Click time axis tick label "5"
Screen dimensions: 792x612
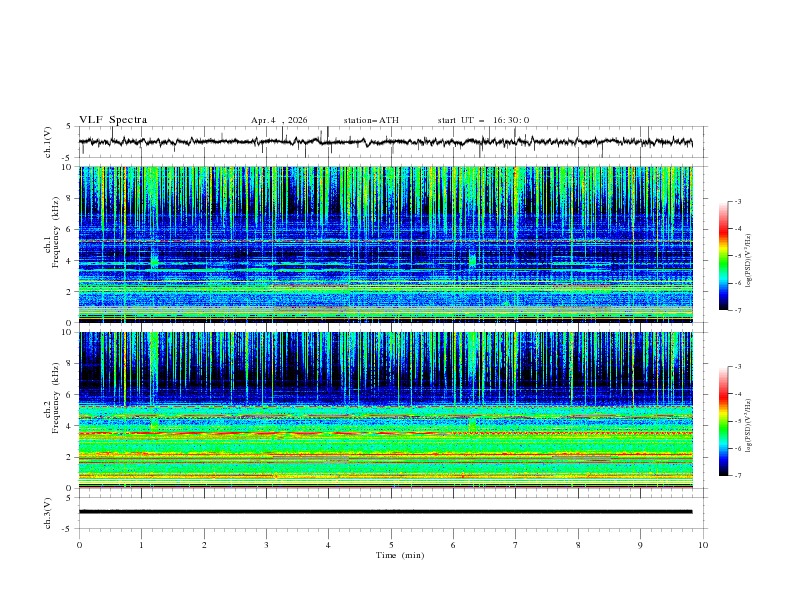391,545
